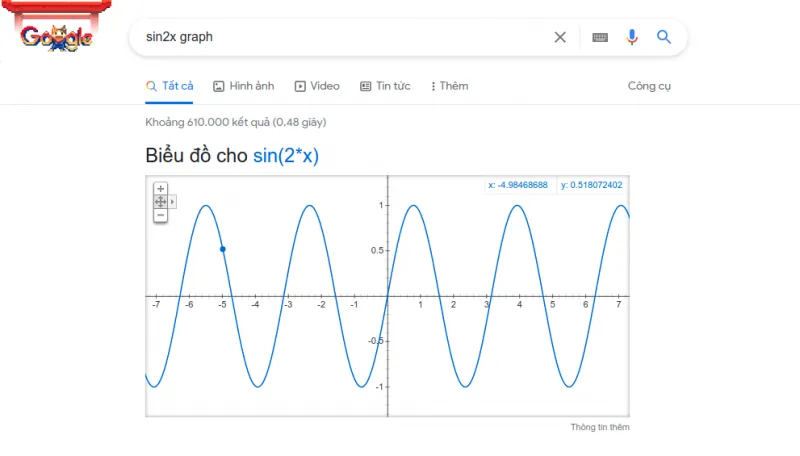Click the blue magnifier search button

pos(663,37)
